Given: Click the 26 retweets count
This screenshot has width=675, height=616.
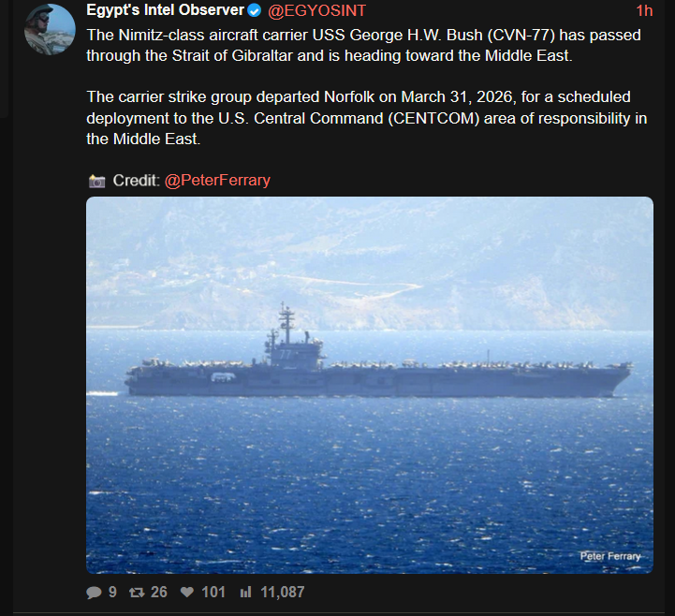Looking at the screenshot, I should tap(159, 593).
